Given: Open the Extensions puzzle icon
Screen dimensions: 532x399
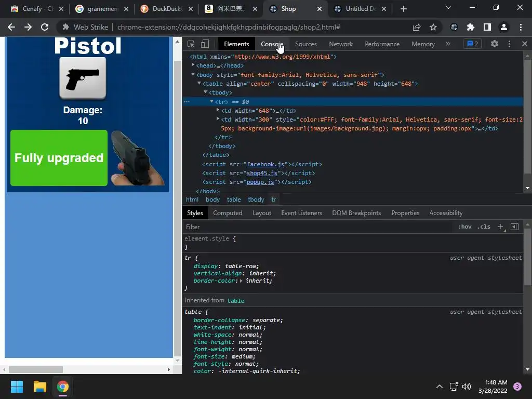Looking at the screenshot, I should click(471, 27).
